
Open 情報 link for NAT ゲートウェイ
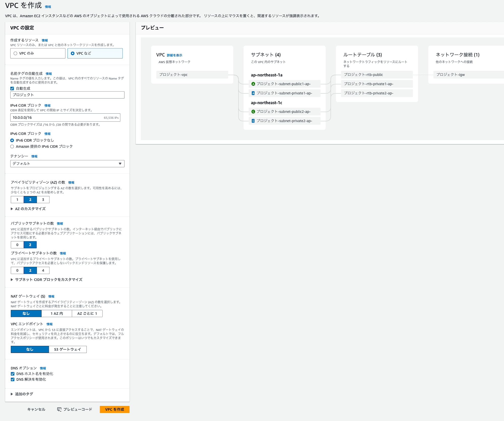51,297
